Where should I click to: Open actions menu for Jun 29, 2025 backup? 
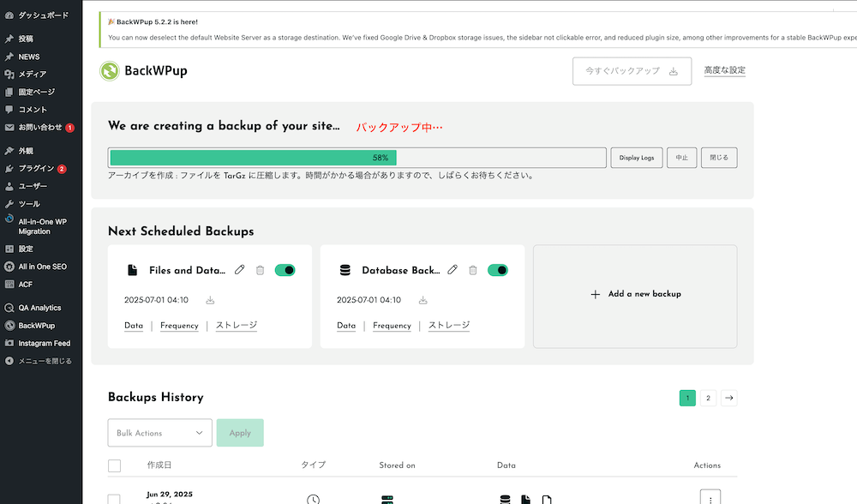(x=710, y=499)
